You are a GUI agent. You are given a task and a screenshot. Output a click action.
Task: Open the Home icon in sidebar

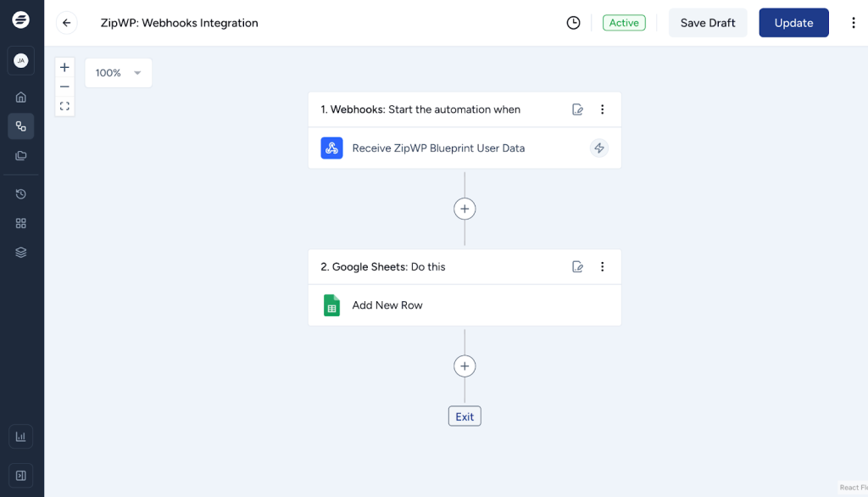21,97
